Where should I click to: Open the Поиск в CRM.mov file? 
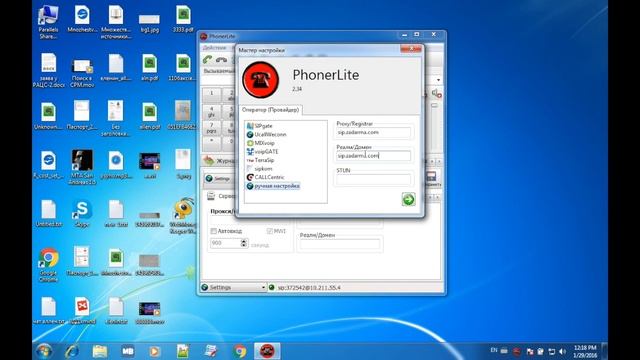click(82, 73)
